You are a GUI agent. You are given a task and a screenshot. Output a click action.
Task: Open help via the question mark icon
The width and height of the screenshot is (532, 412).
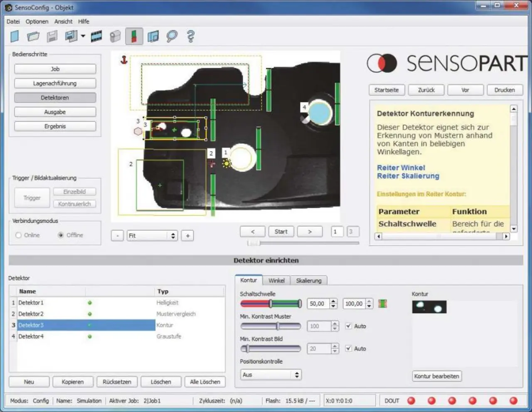[191, 37]
